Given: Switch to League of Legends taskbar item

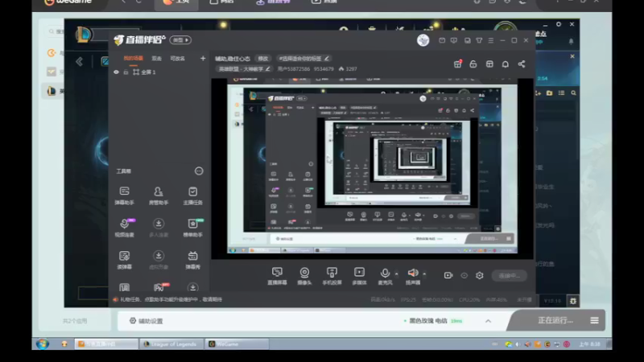Looking at the screenshot, I should click(171, 344).
